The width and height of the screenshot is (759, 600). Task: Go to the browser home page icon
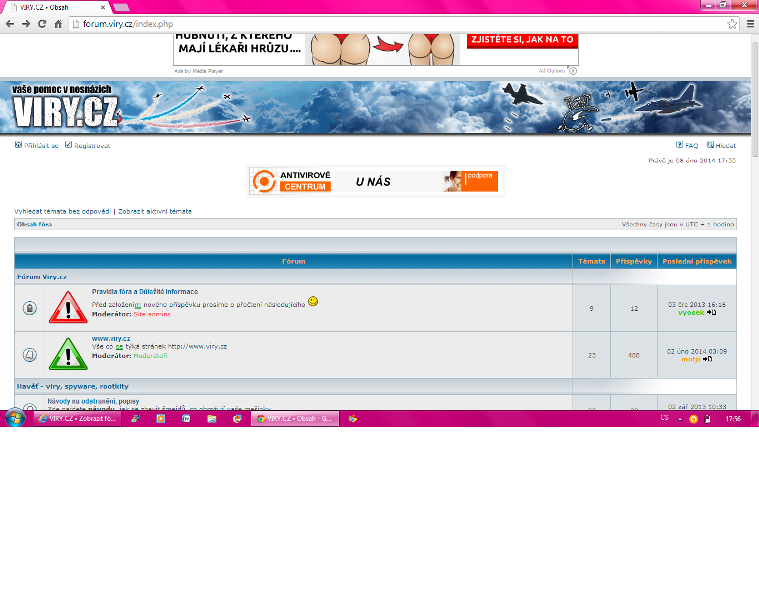tap(58, 23)
